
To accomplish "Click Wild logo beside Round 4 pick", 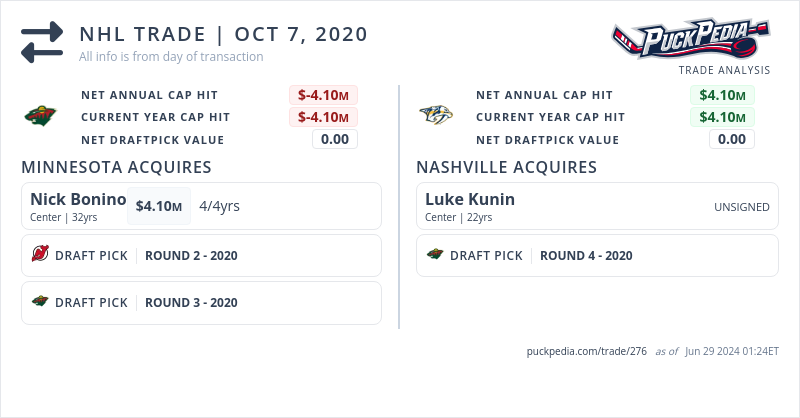I will pyautogui.click(x=435, y=255).
